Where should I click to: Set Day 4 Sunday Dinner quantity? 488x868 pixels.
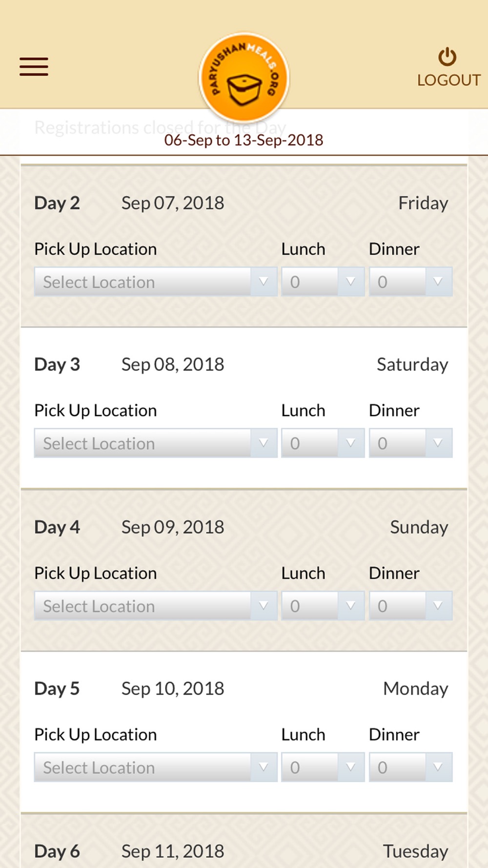[x=410, y=606]
